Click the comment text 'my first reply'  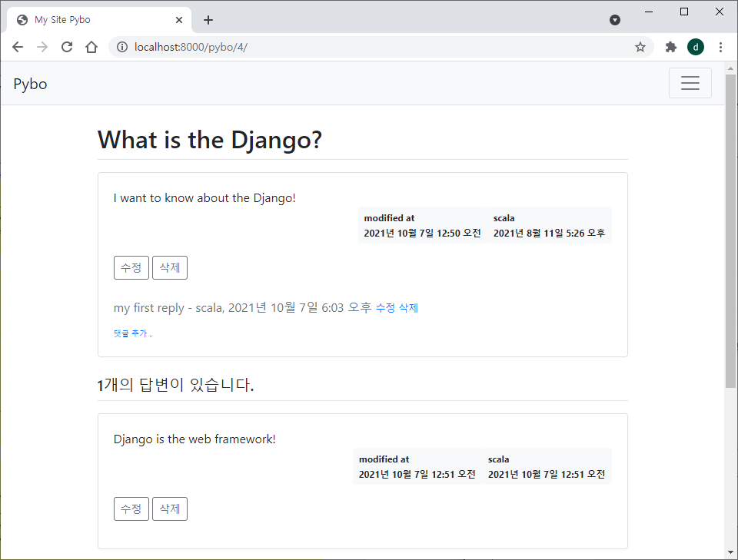pos(148,308)
